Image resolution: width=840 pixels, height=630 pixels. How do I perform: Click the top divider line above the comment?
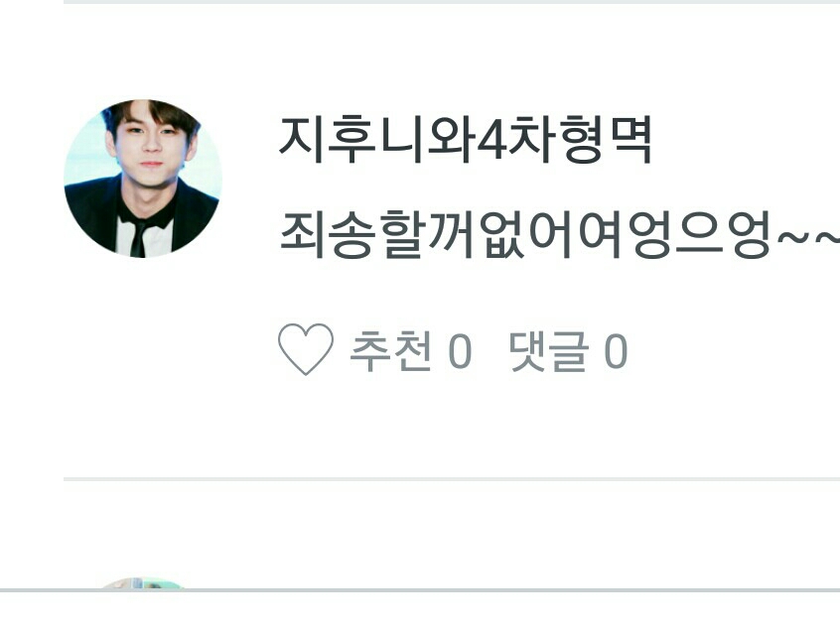coord(452,2)
